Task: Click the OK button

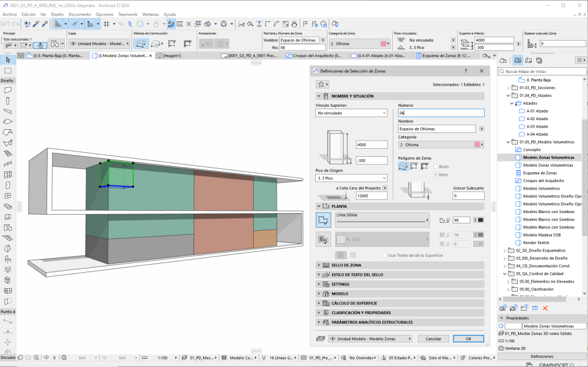Action: pos(468,339)
